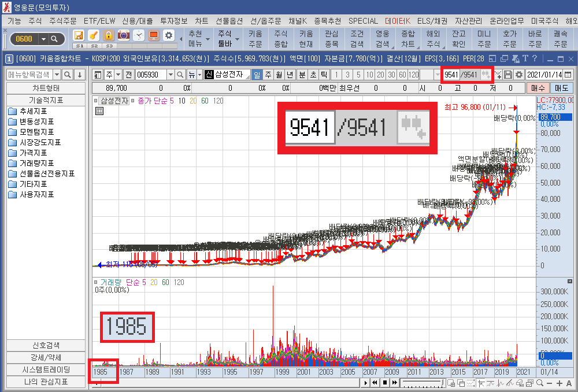This screenshot has width=578, height=392.
Task: Click the down-arrow button beside menu search
Action: coord(80,75)
